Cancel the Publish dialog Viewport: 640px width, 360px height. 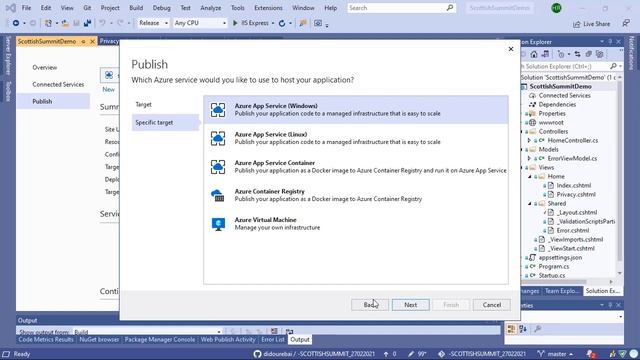pos(491,305)
